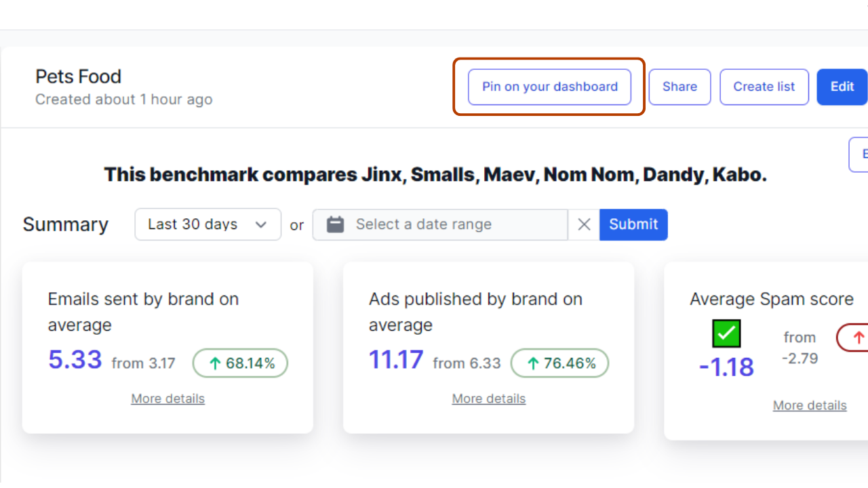Click the 11.17 ads average value

coord(396,360)
